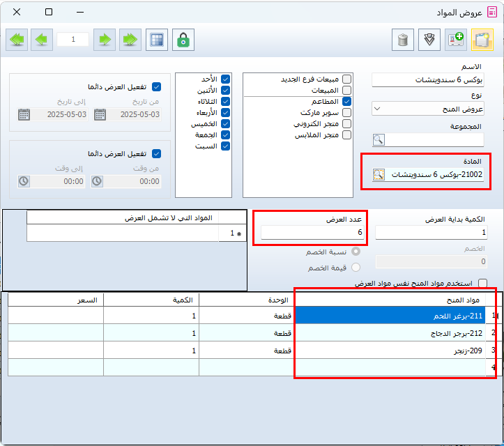Select نسبة الخصم radio button
This screenshot has width=504, height=446.
[356, 252]
